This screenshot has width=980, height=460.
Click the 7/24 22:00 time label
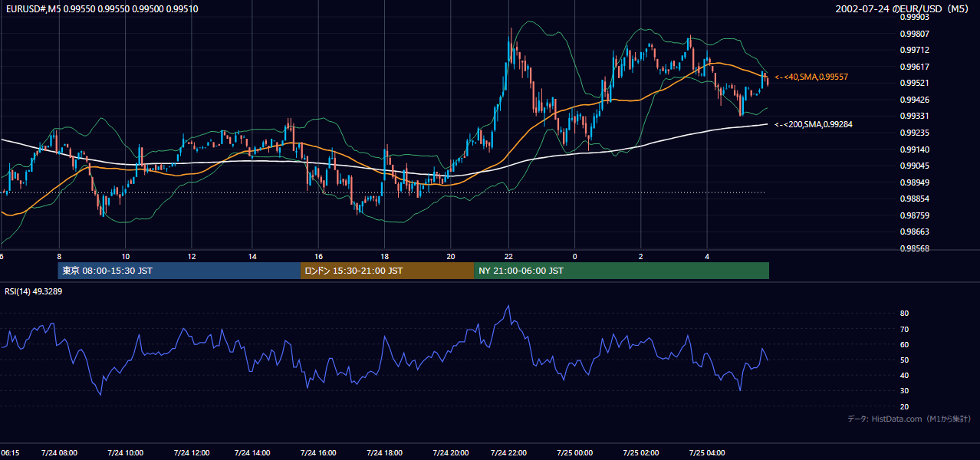tap(508, 453)
